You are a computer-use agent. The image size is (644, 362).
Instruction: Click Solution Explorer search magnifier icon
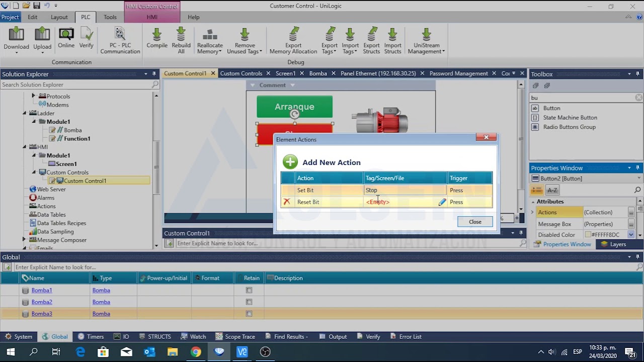(155, 84)
